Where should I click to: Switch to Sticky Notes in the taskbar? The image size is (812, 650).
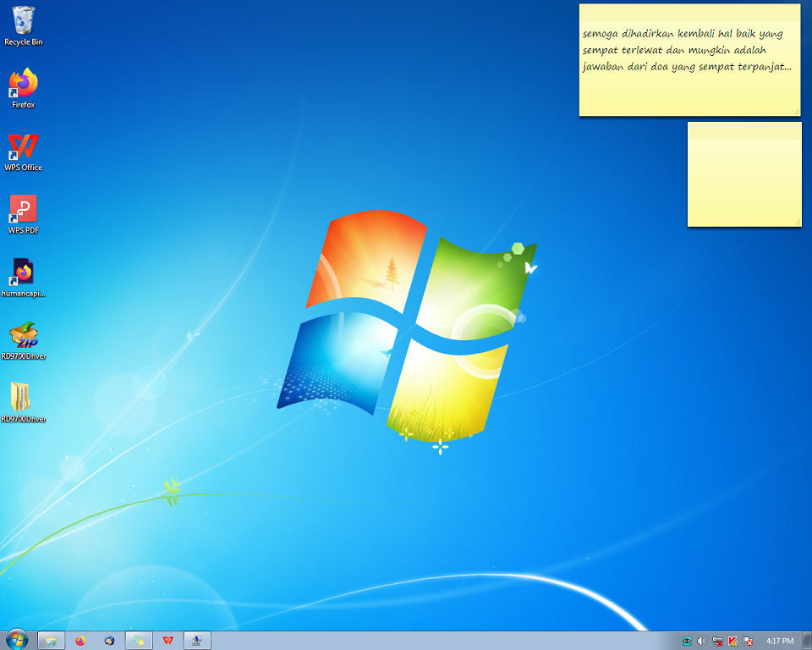tap(139, 641)
